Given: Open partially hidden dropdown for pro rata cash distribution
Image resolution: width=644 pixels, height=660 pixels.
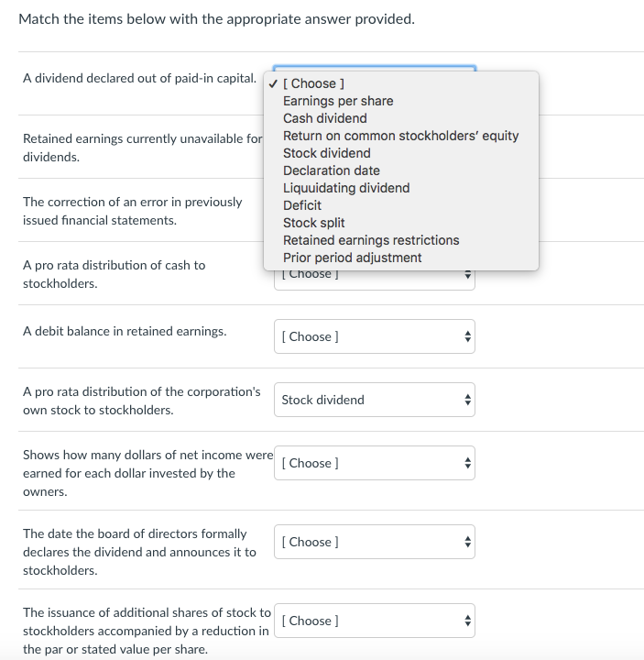Looking at the screenshot, I should [375, 280].
